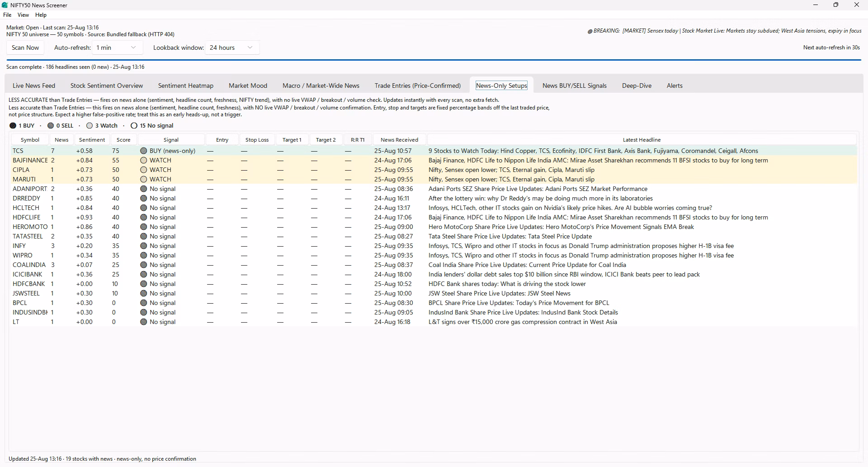Switch to the Sentiment Heatmap tab

click(x=186, y=86)
